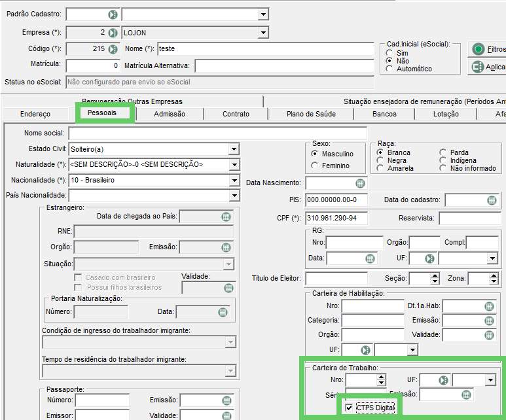This screenshot has width=506, height=420.
Task: Expand Carteira de Trabalho UF dropdown
Action: 490,380
